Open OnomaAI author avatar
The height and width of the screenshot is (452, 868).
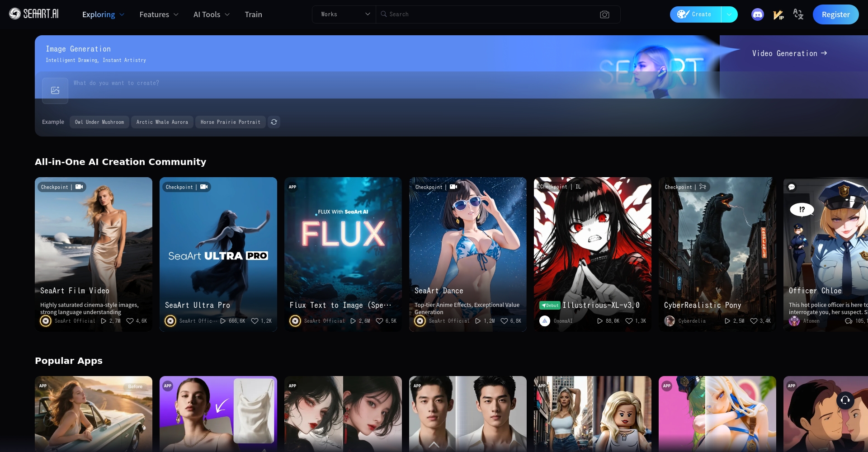coord(545,321)
